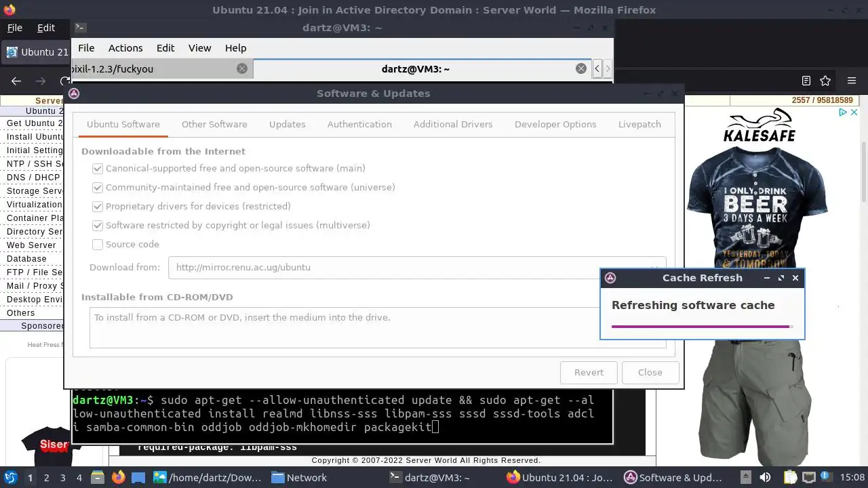Open the DNS / DHCP sidebar link
Image resolution: width=868 pixels, height=488 pixels.
pos(33,177)
